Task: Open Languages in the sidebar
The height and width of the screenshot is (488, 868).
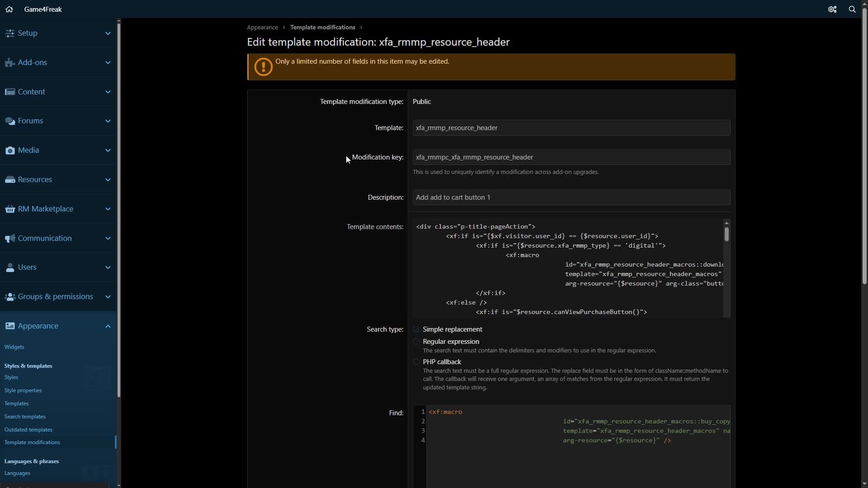Action: (18, 473)
